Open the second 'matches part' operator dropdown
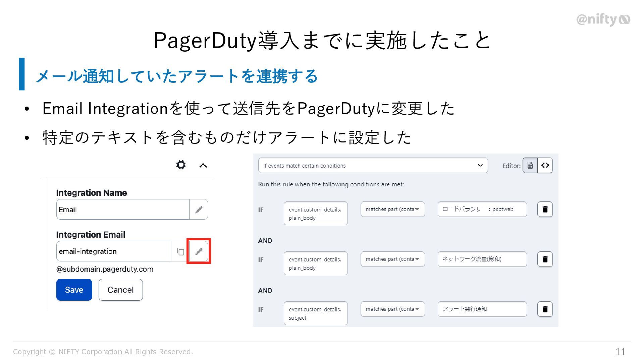Viewport: 644px width, 362px height. click(392, 259)
